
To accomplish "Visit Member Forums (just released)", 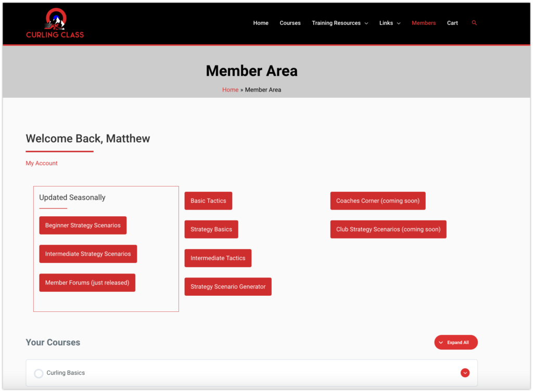I will (x=87, y=283).
